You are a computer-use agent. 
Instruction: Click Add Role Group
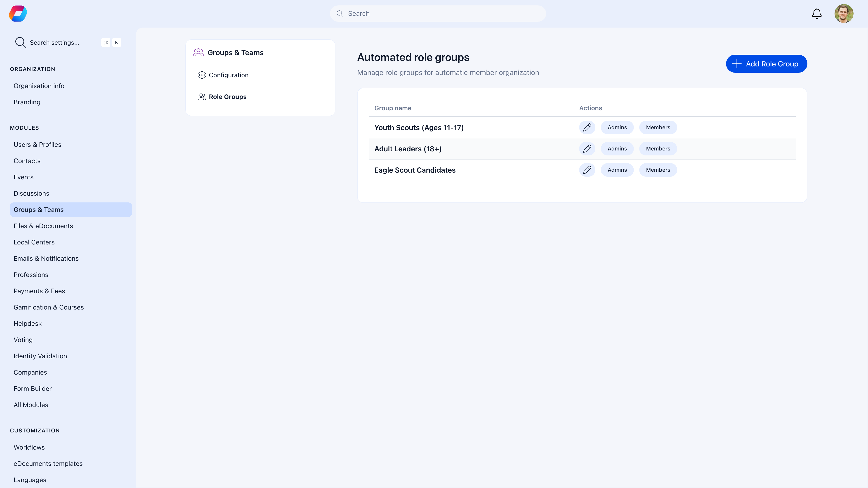coord(766,64)
